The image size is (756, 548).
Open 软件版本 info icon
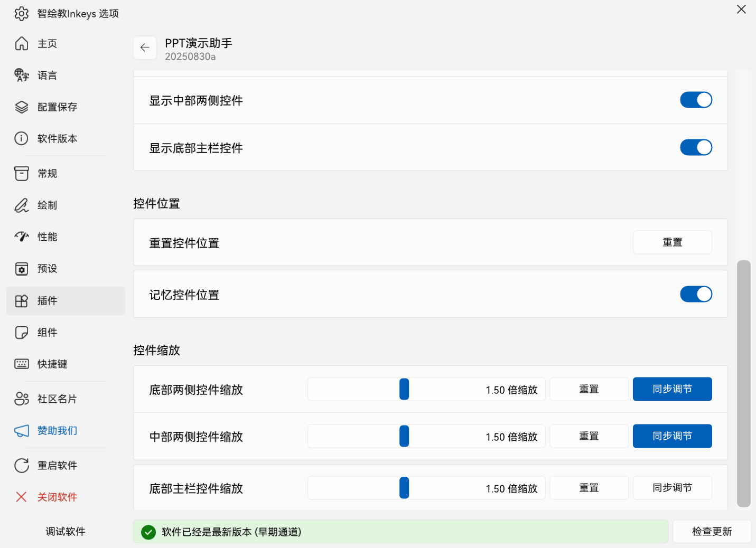(22, 139)
